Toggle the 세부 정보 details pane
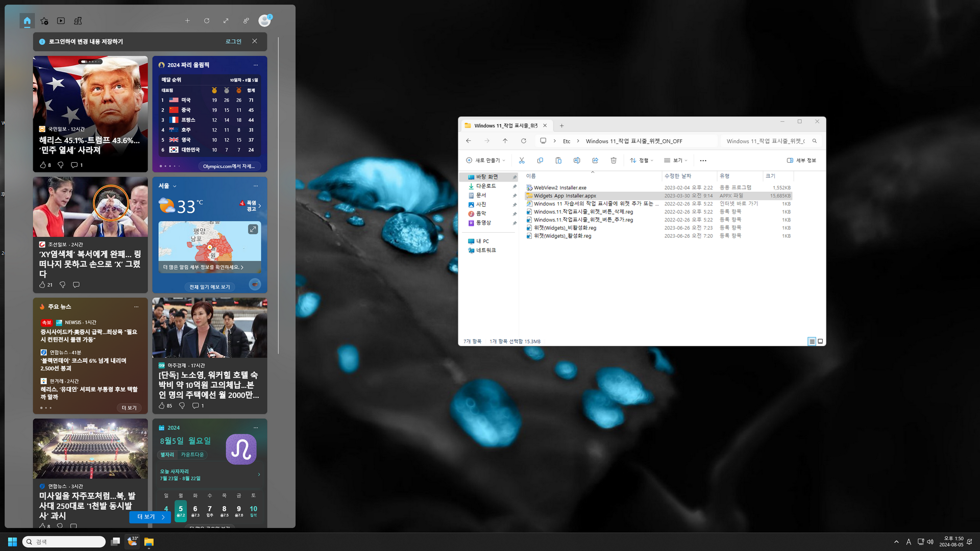This screenshot has width=980, height=551. (801, 160)
